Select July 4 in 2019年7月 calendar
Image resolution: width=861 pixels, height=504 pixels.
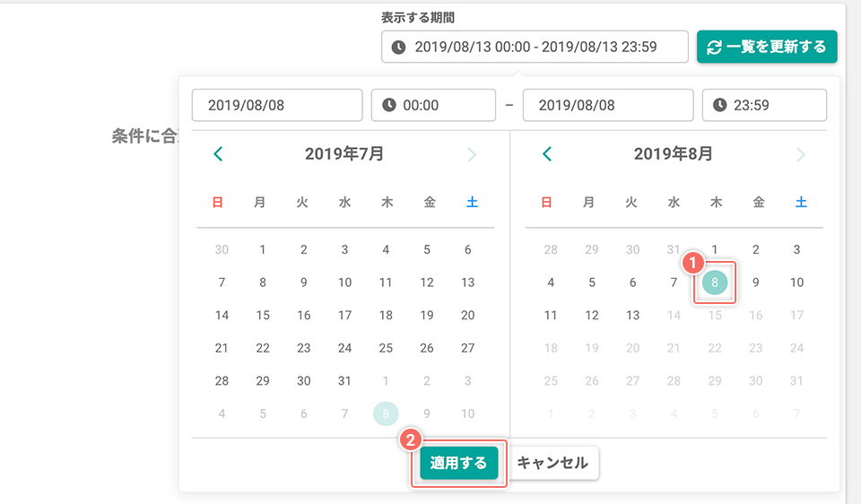pyautogui.click(x=386, y=249)
